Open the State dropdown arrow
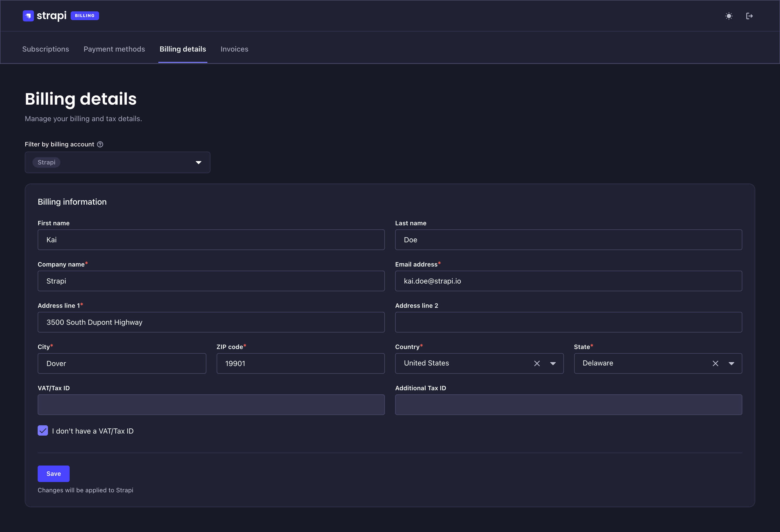 [x=731, y=363]
